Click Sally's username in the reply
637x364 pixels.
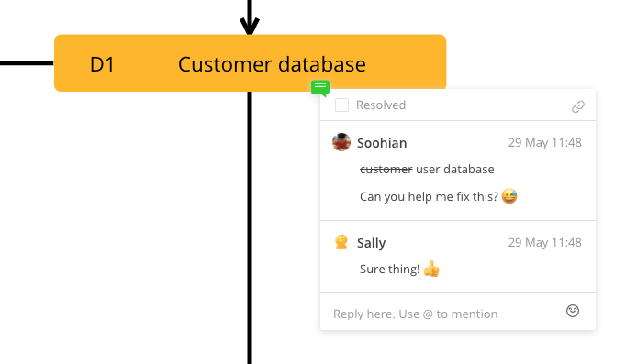372,243
